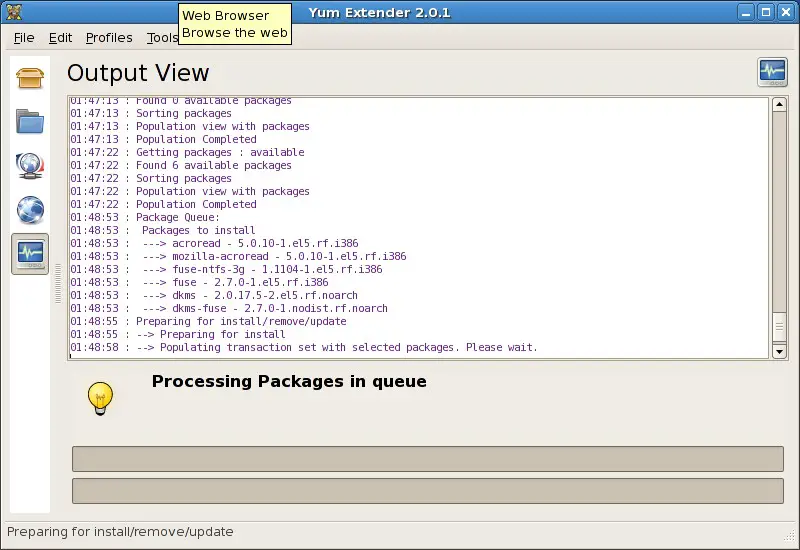This screenshot has height=550, width=800.
Task: Click the 'Getting packages : available' log line
Action: click(x=187, y=152)
